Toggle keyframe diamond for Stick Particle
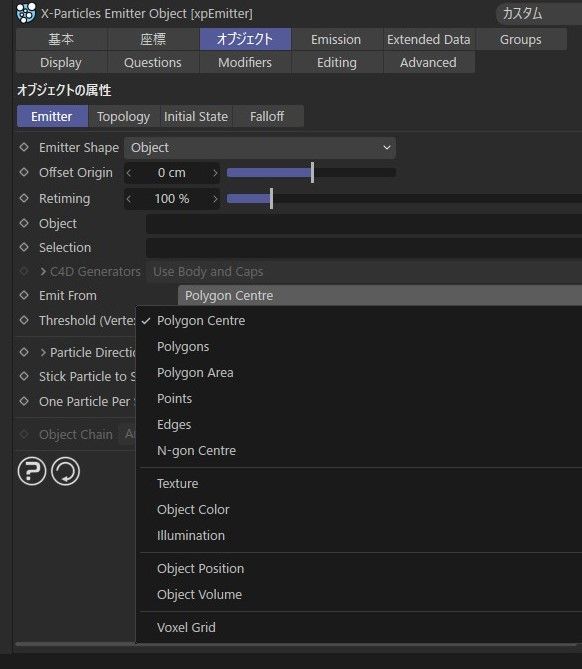The width and height of the screenshot is (582, 669). point(24,376)
